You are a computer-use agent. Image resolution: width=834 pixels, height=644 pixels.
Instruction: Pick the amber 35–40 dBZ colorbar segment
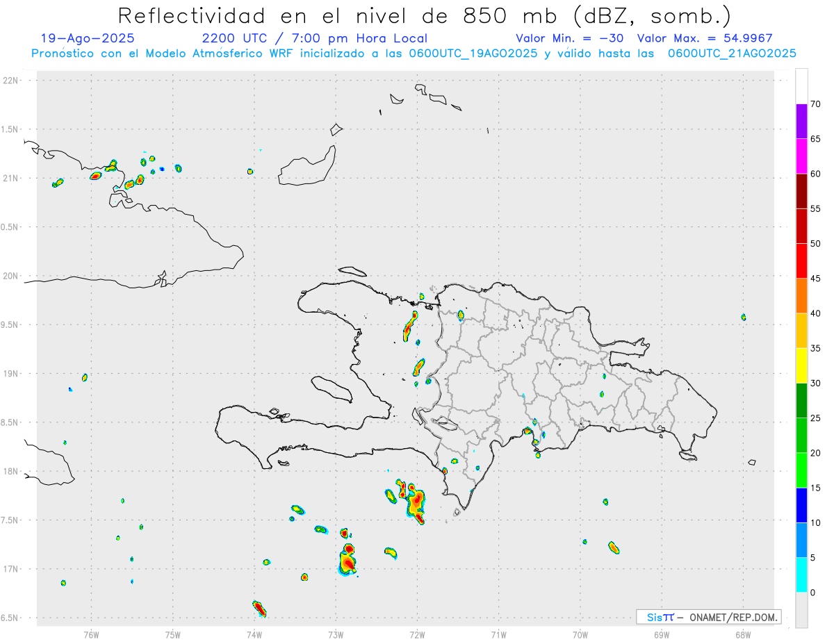click(801, 331)
